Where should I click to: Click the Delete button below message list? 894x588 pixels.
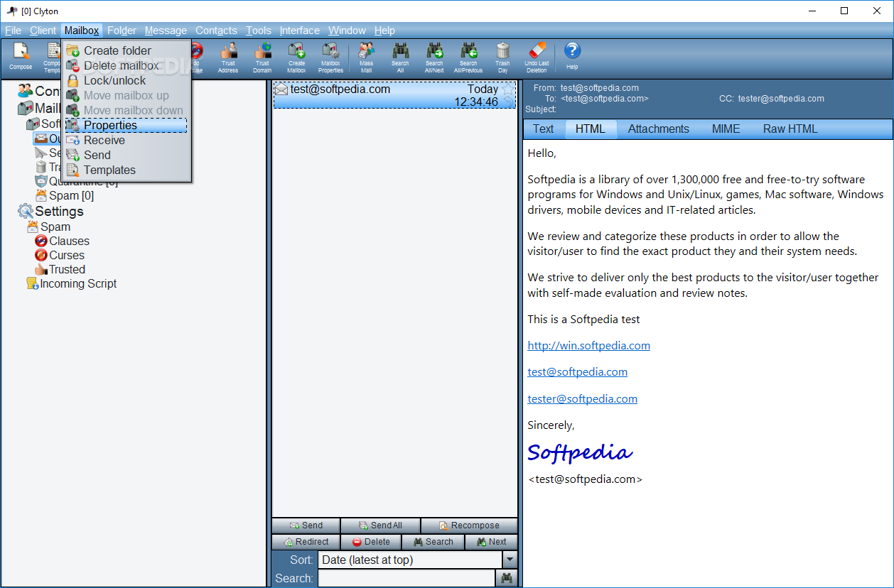point(371,542)
